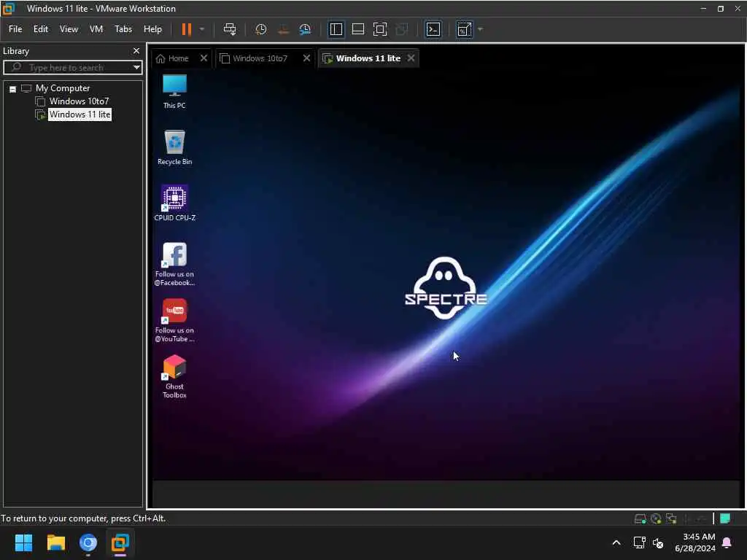This screenshot has height=560, width=747.
Task: Click the CD/DVD device status icon
Action: point(656,518)
